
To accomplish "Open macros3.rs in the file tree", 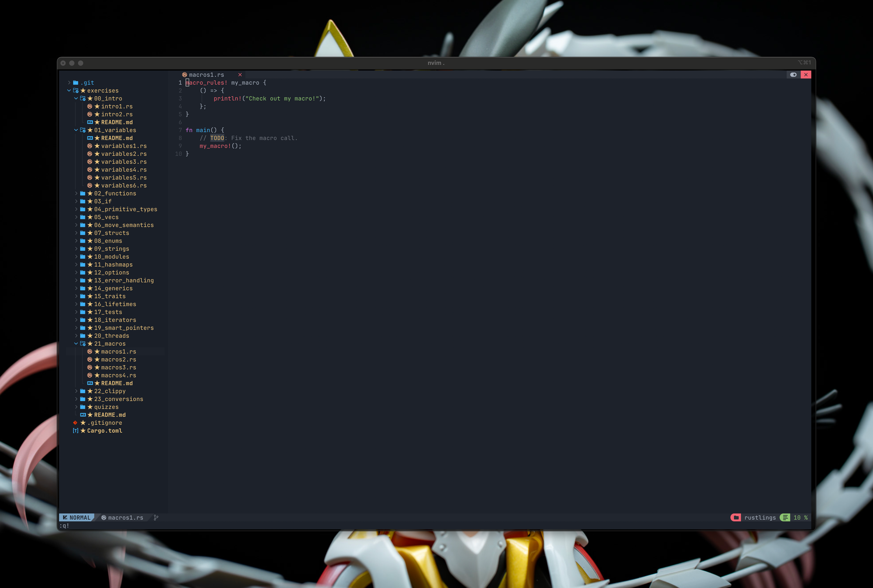I will pyautogui.click(x=119, y=368).
